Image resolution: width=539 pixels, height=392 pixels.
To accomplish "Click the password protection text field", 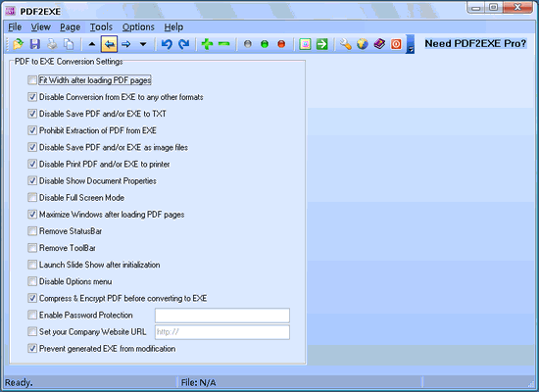I will [x=222, y=316].
